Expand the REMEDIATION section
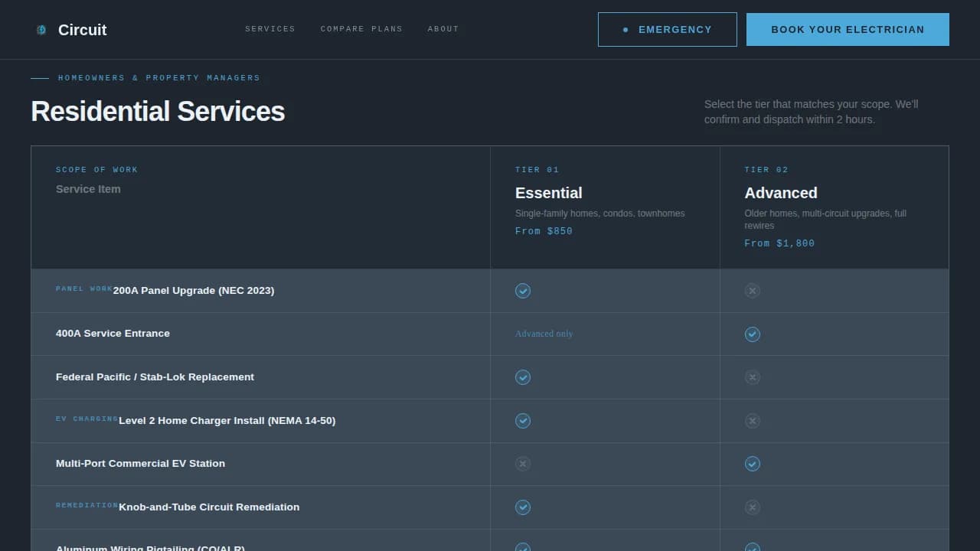The height and width of the screenshot is (551, 980). point(87,505)
